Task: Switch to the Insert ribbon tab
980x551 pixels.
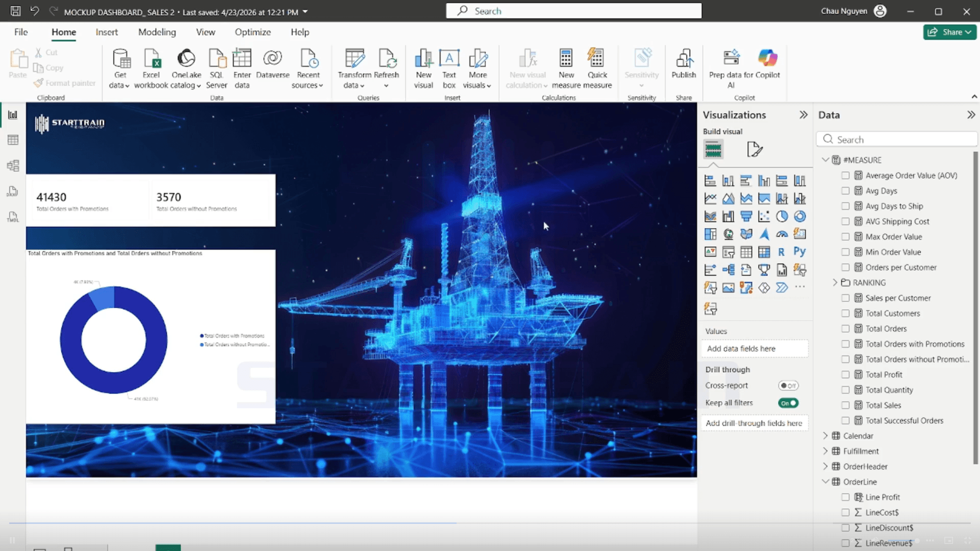Action: (107, 32)
